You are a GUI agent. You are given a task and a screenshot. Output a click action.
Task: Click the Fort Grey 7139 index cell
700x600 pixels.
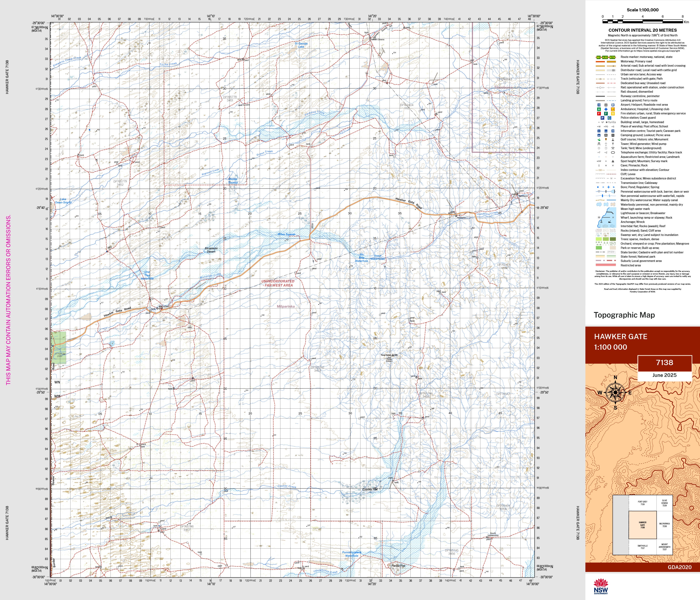tap(642, 503)
